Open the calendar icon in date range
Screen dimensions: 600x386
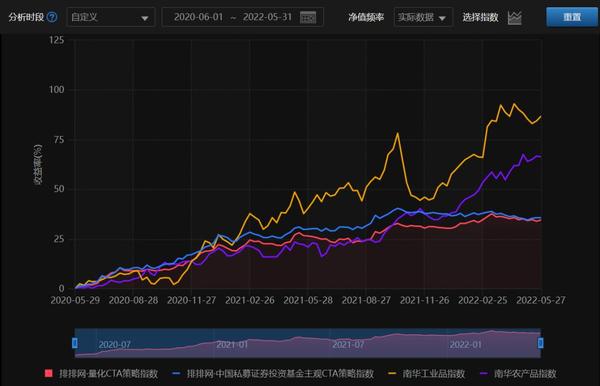coord(308,18)
